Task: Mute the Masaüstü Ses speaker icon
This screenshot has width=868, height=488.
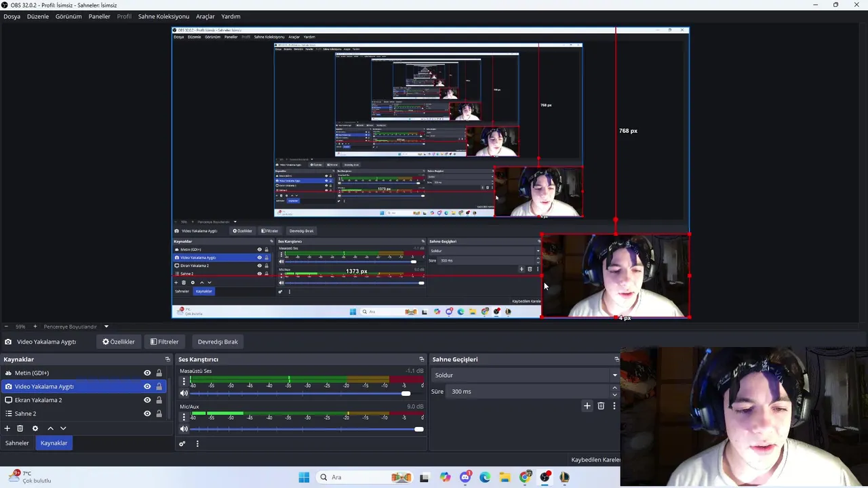Action: coord(184,393)
